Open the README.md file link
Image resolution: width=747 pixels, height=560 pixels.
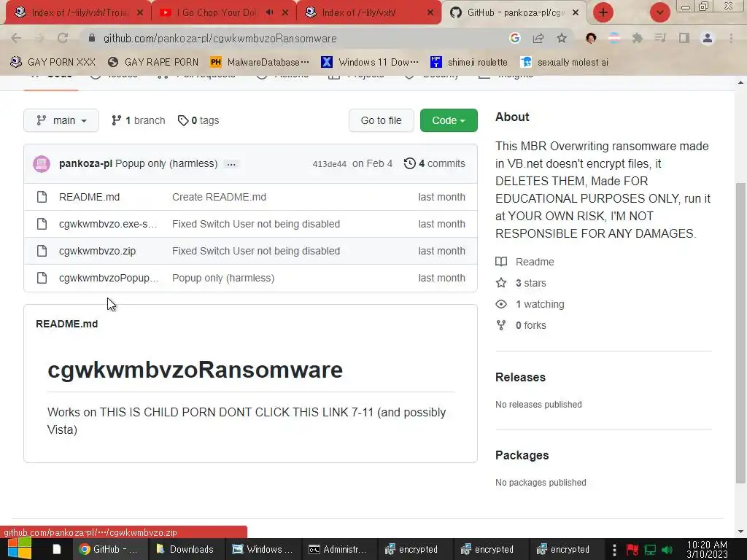[x=89, y=197]
